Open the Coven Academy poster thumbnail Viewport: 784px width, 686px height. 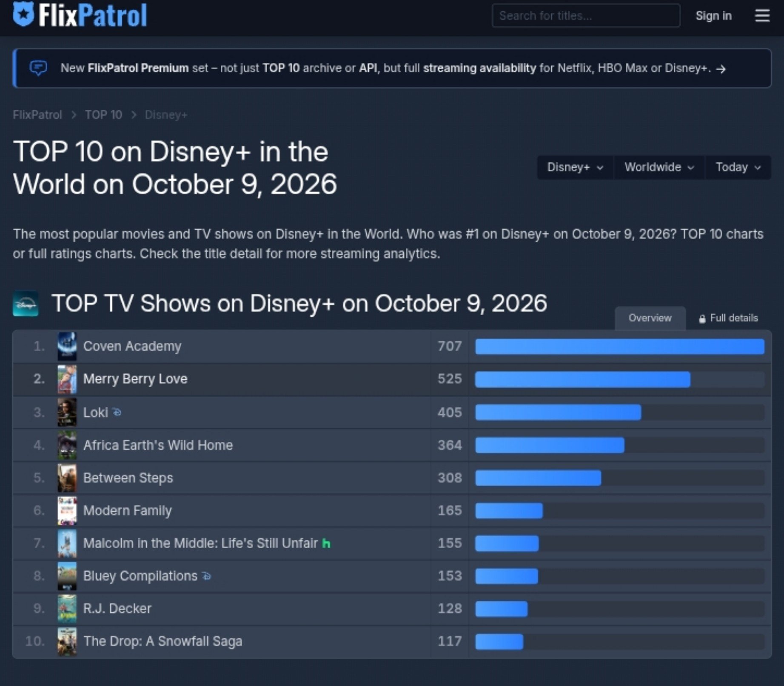tap(67, 347)
